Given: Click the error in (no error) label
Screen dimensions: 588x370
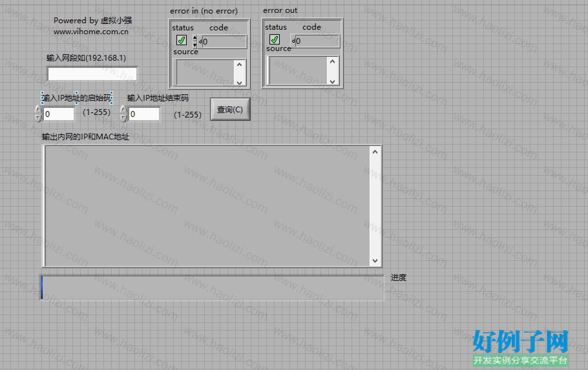Looking at the screenshot, I should pos(204,11).
